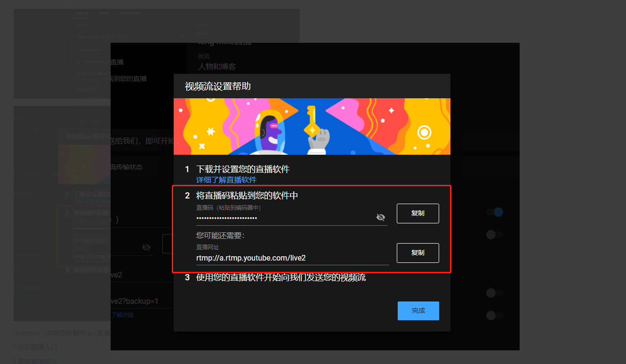Click step text 将直播码粘贴到您的软件中
Screen dimensions: 626x364
point(247,196)
